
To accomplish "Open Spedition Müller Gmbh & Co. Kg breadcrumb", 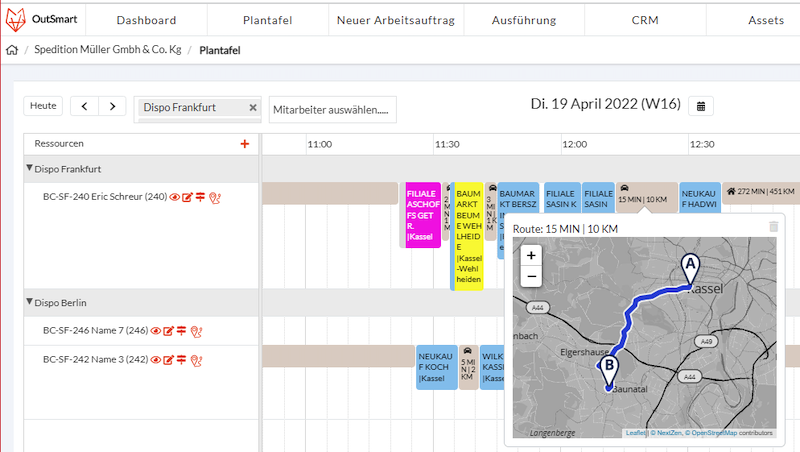I will (108, 49).
